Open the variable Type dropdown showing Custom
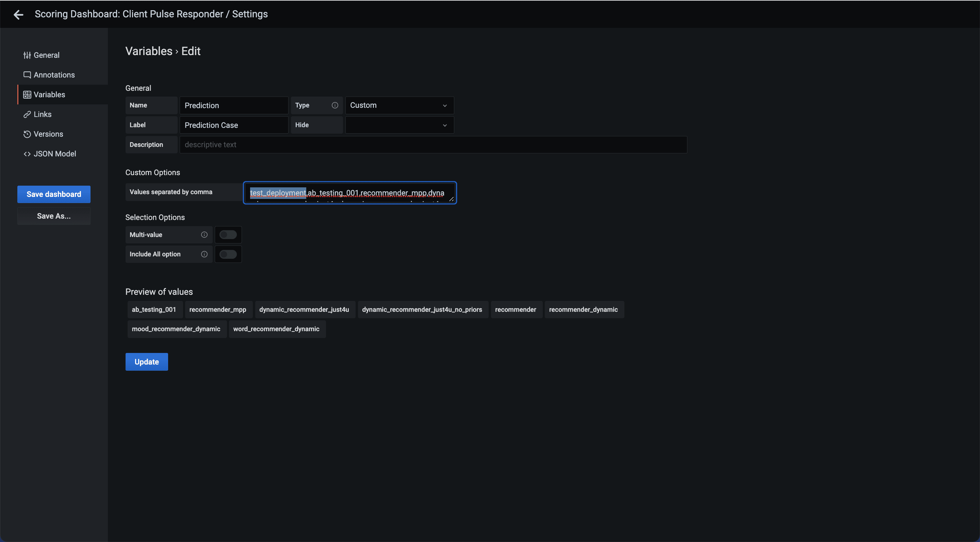 click(x=399, y=105)
